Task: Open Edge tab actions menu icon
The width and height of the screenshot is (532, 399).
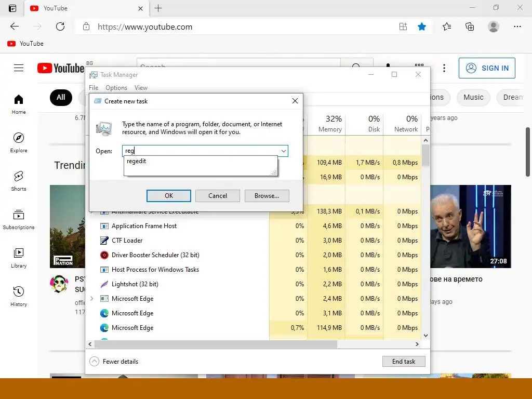Action: 12,8
